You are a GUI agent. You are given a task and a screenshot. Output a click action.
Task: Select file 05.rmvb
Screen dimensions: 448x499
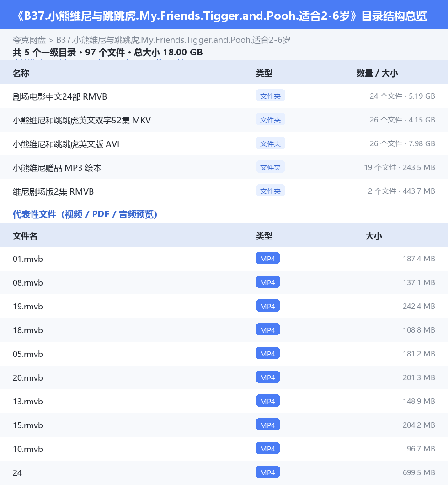click(28, 354)
